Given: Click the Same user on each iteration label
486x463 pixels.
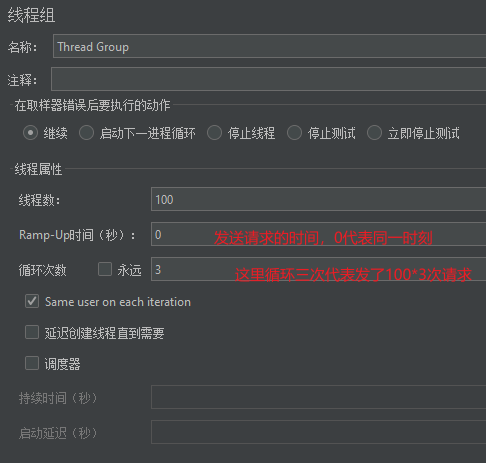Looking at the screenshot, I should coord(118,302).
